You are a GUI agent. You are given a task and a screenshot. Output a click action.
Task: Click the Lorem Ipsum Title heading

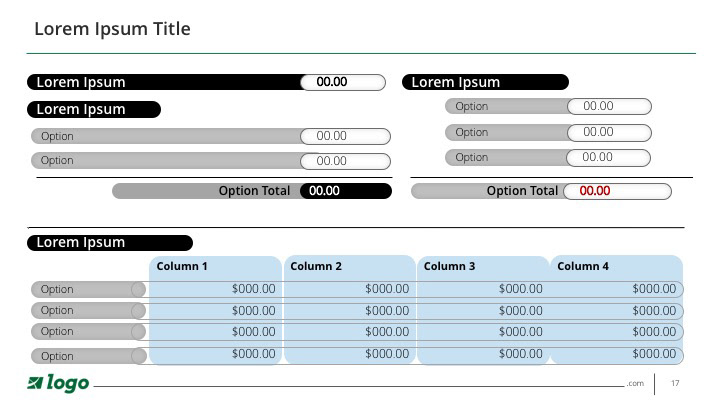point(112,29)
